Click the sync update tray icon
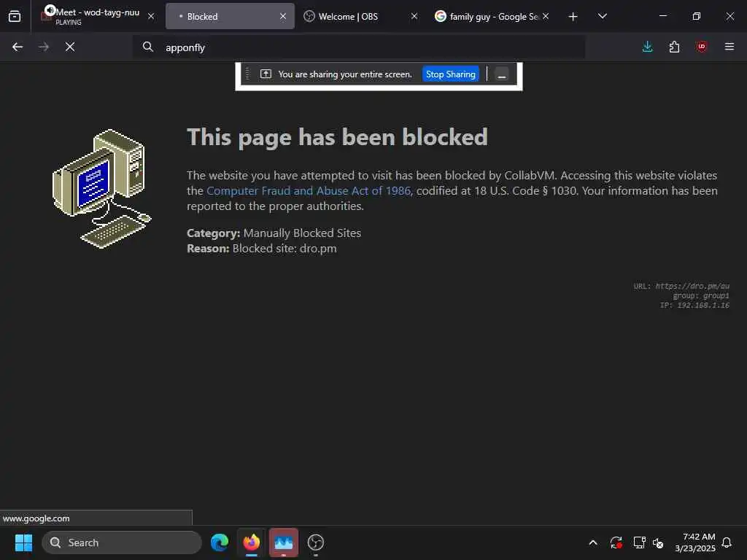747x560 pixels. tap(616, 542)
